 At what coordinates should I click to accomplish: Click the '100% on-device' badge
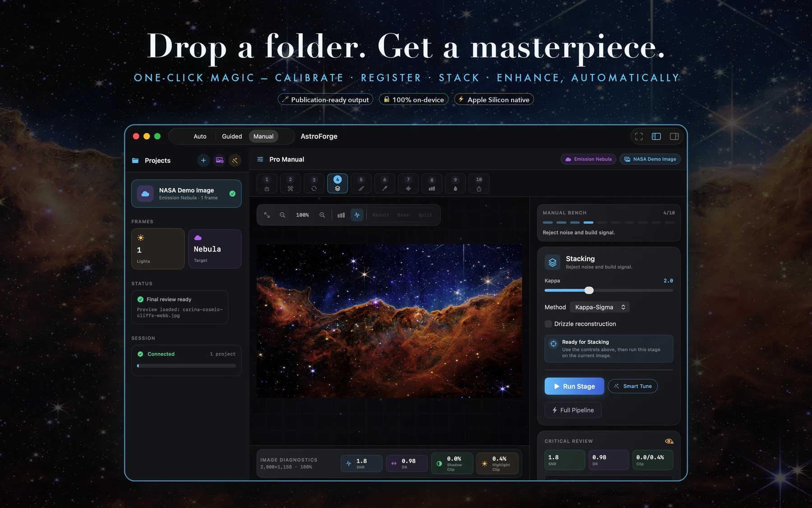(x=414, y=99)
